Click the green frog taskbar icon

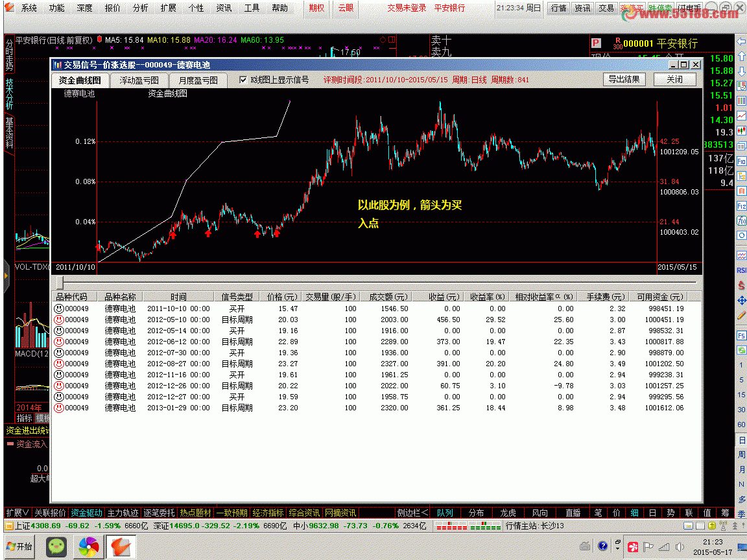point(56,546)
